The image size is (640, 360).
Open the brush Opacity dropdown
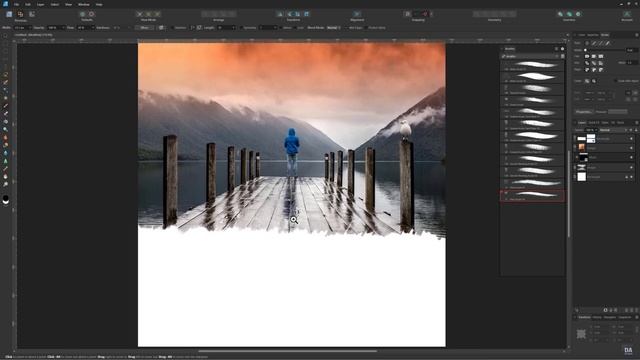pyautogui.click(x=62, y=28)
